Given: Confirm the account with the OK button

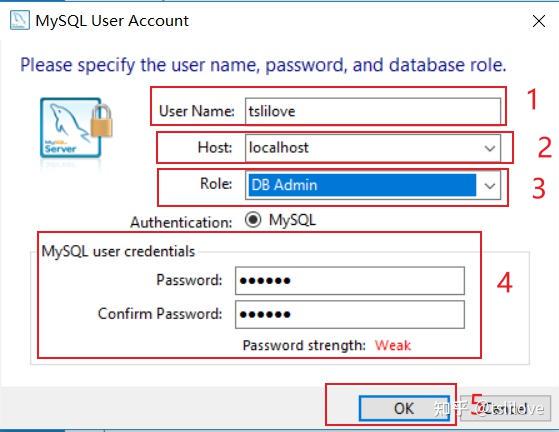Looking at the screenshot, I should (404, 408).
